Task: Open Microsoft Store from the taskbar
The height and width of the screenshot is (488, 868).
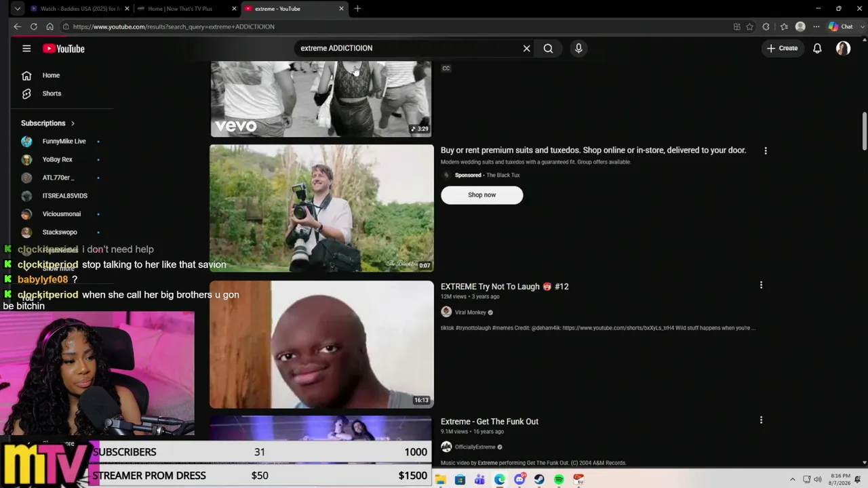Action: [460, 480]
